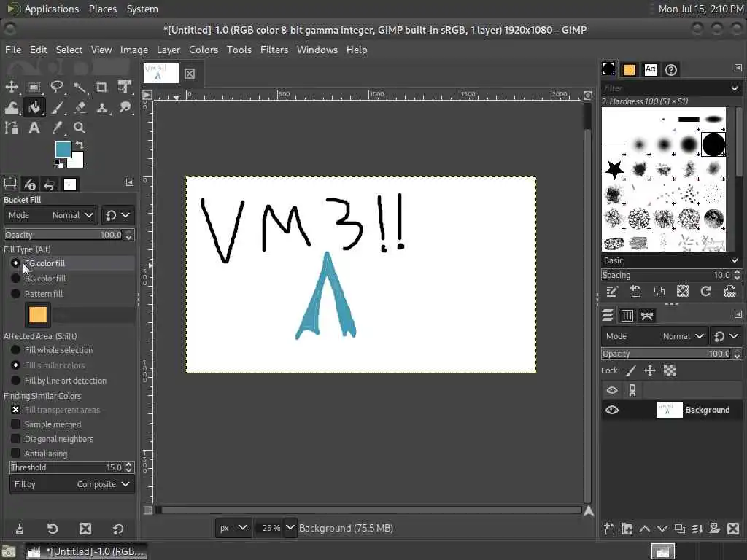Viewport: 747px width, 560px height.
Task: Select the Color Picker eyedropper tool
Action: 57,128
